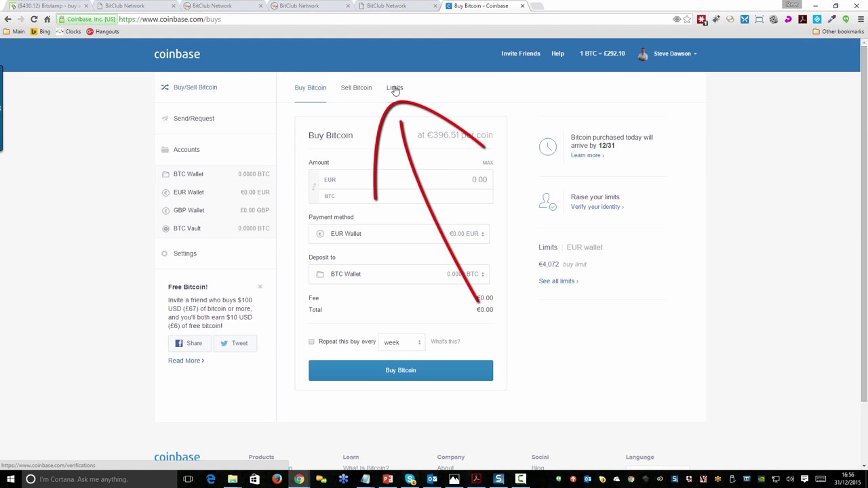Click the page vertical scrollbar
The width and height of the screenshot is (868, 488).
pos(863,224)
